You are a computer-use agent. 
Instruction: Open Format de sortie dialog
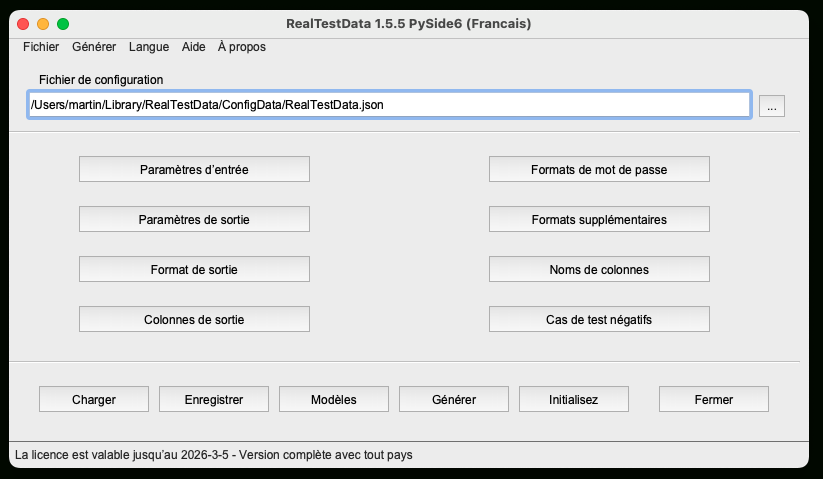point(194,269)
